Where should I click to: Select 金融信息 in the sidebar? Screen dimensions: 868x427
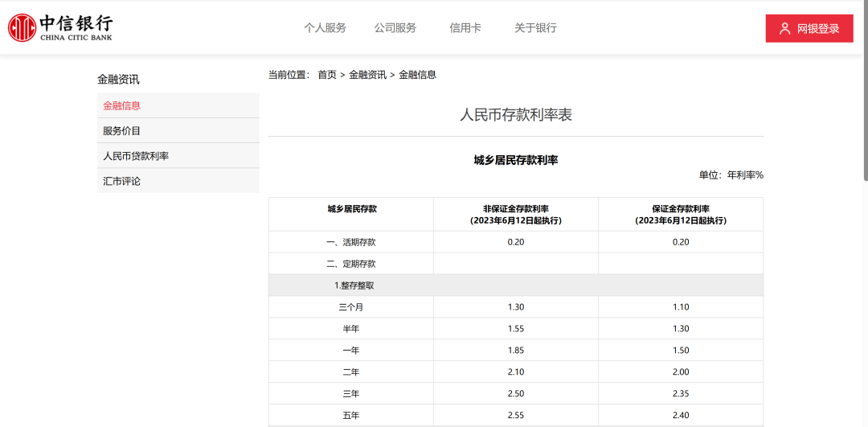click(178, 105)
